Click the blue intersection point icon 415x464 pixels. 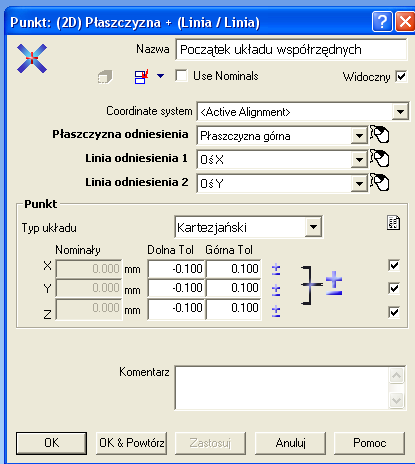point(32,59)
